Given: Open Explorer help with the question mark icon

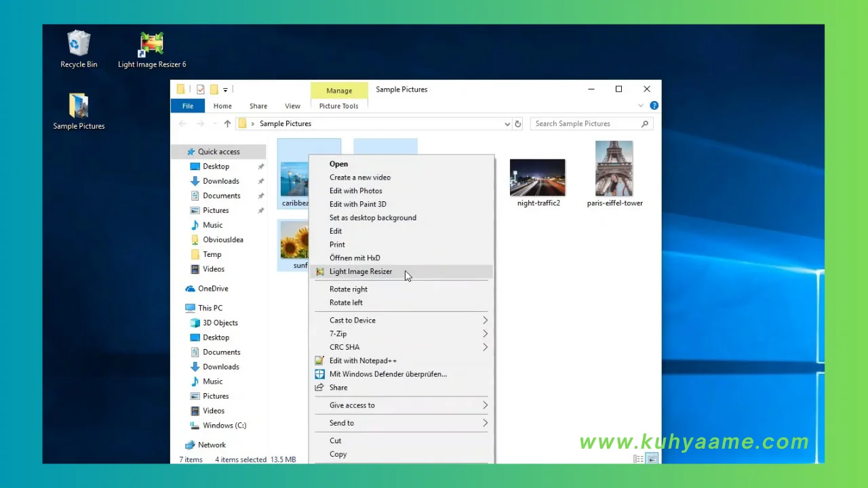Looking at the screenshot, I should [x=654, y=106].
